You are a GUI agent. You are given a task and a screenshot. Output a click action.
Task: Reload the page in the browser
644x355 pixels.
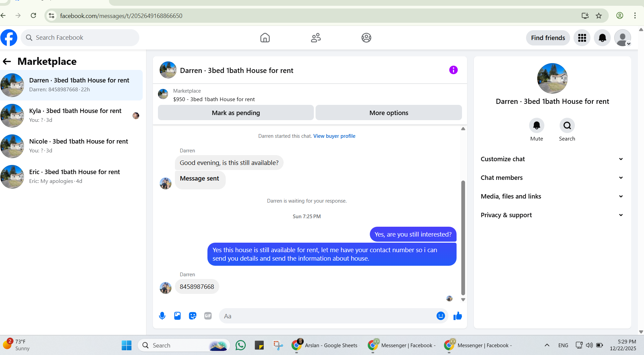click(33, 16)
